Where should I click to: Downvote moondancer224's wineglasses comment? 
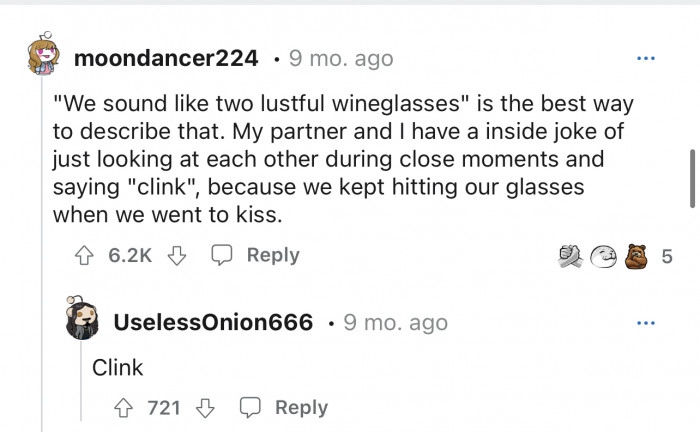[x=177, y=256]
